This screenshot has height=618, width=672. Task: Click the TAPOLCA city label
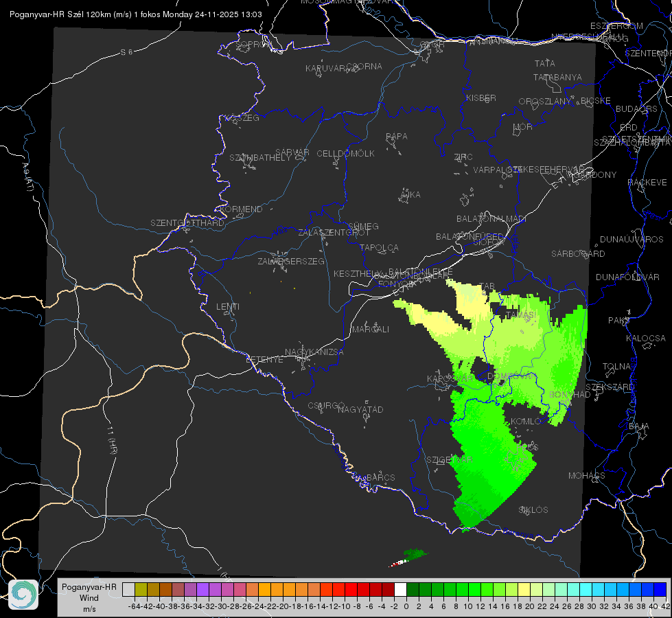point(380,248)
